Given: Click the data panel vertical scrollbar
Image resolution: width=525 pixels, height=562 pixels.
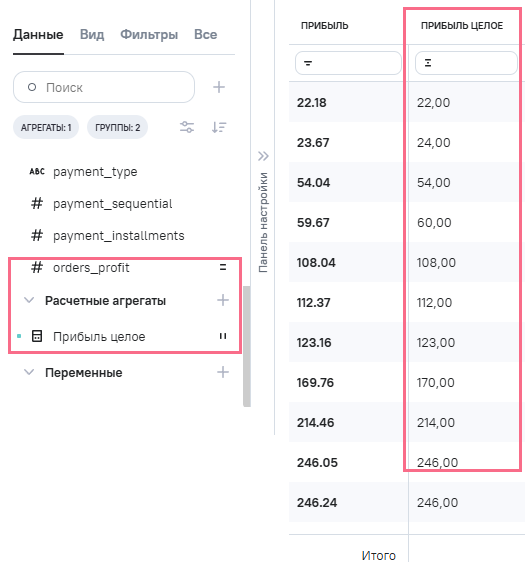Looking at the screenshot, I should pyautogui.click(x=247, y=346).
